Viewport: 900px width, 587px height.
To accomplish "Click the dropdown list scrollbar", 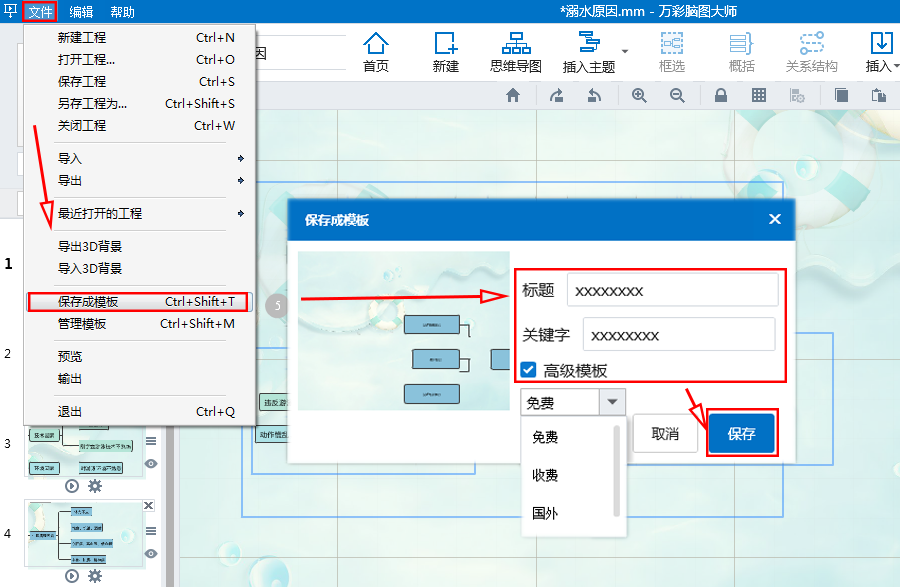I will [x=617, y=470].
